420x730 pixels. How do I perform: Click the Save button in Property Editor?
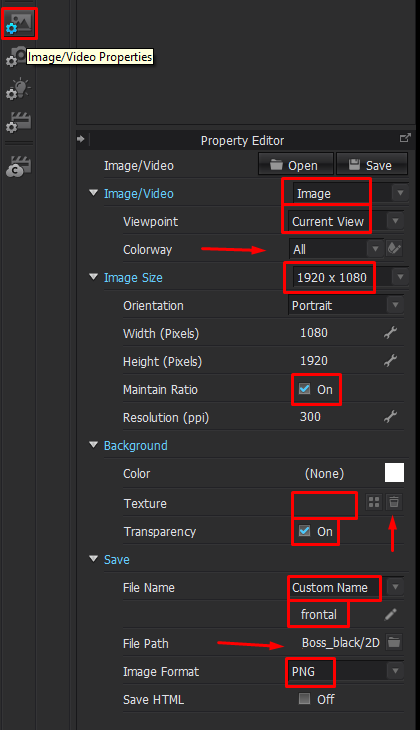click(372, 165)
